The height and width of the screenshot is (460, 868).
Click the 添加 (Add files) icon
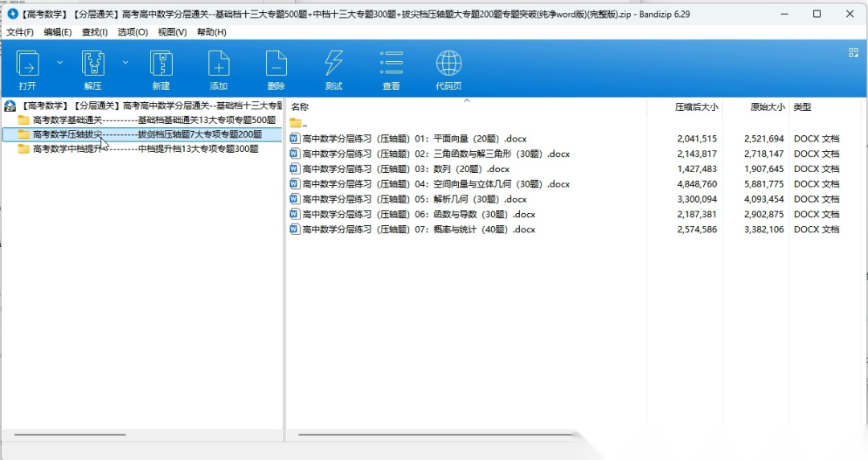pyautogui.click(x=219, y=64)
